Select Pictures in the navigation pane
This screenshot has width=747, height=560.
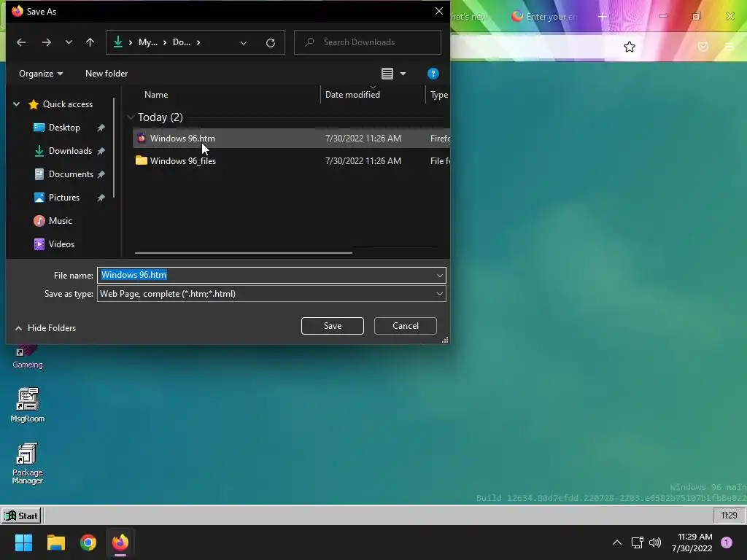[x=64, y=198]
